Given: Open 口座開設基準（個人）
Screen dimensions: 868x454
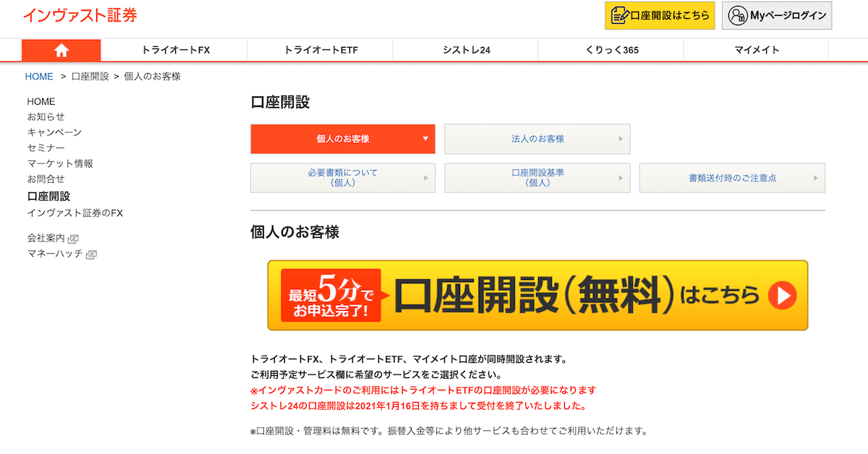Looking at the screenshot, I should (537, 178).
